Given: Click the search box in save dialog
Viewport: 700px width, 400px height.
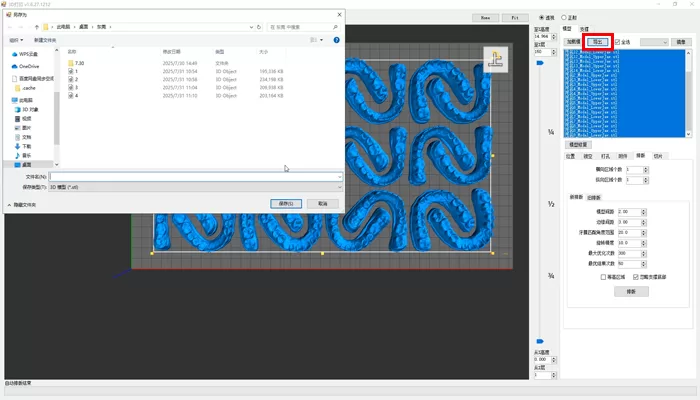Looking at the screenshot, I should (303, 27).
